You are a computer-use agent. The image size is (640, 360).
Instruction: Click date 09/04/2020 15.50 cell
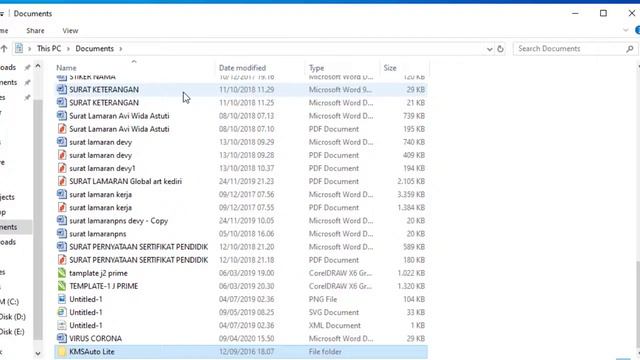click(x=247, y=338)
